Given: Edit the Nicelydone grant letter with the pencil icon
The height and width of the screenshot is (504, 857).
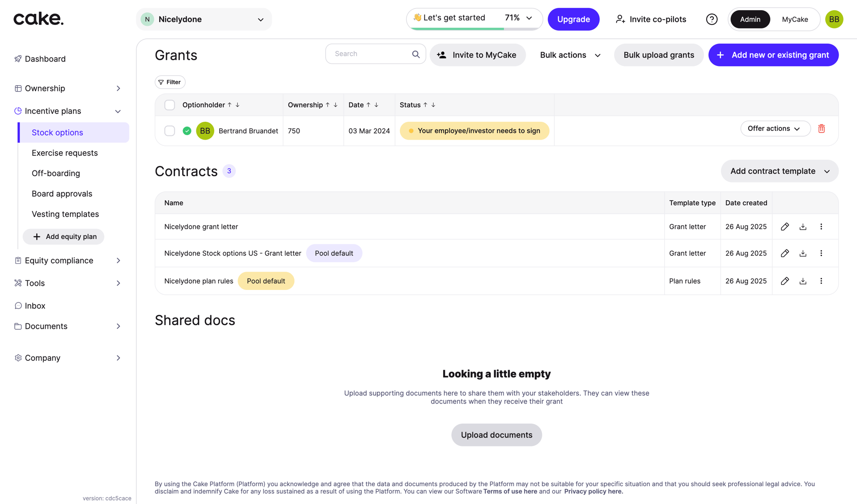Looking at the screenshot, I should (785, 227).
